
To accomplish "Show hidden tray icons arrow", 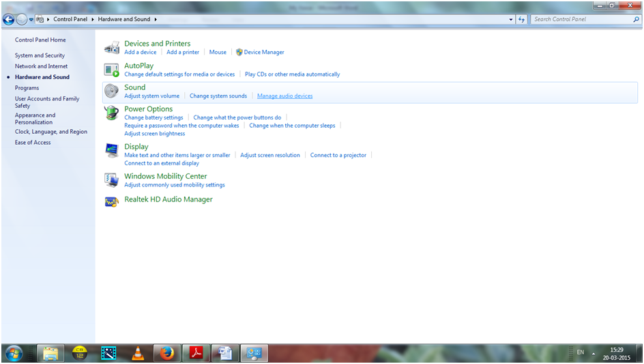I will (594, 353).
